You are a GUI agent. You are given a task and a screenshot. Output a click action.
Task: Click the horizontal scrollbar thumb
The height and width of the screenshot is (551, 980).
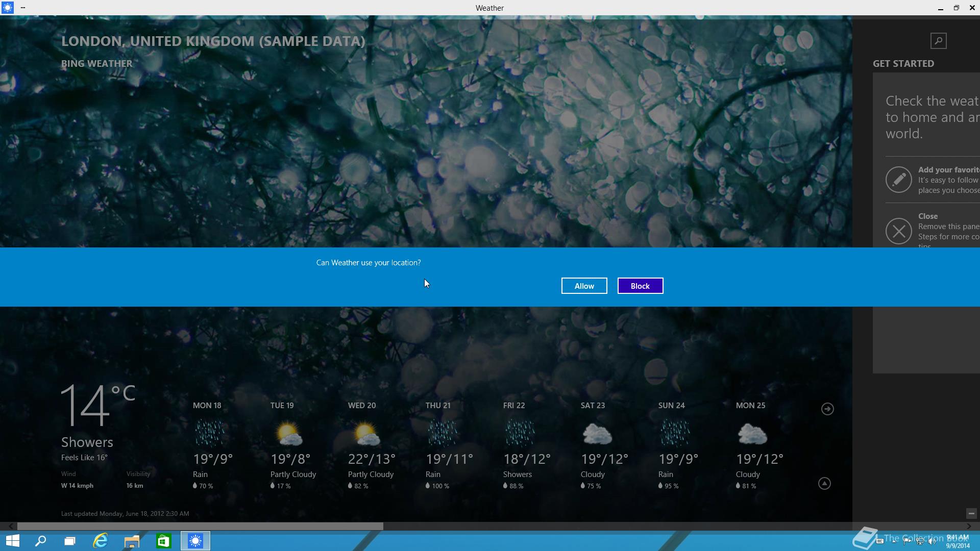(x=200, y=526)
